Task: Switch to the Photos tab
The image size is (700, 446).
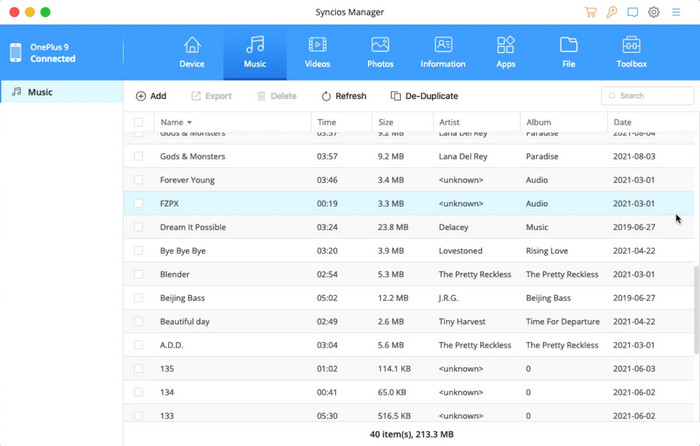Action: tap(380, 52)
